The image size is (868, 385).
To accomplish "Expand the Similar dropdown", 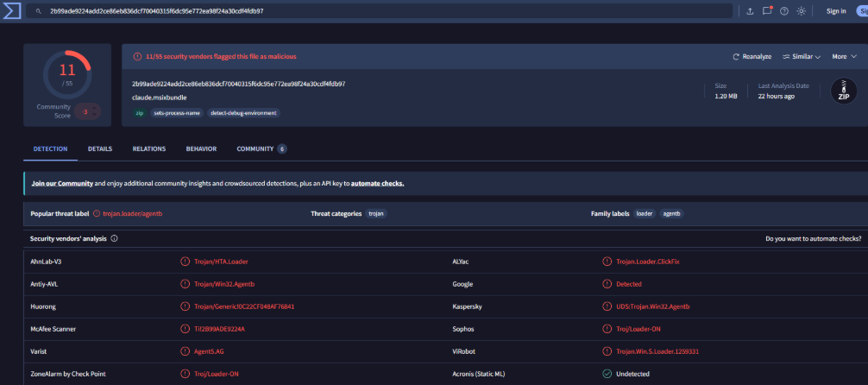I will point(801,56).
